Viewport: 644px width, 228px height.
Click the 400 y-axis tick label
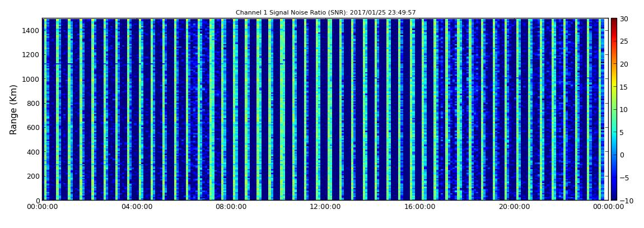(33, 152)
